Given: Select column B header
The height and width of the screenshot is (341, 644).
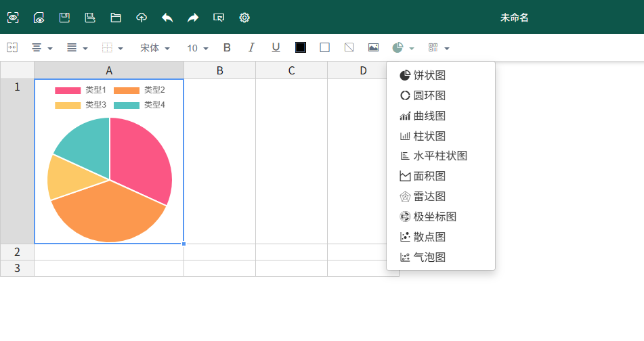Looking at the screenshot, I should pos(219,70).
